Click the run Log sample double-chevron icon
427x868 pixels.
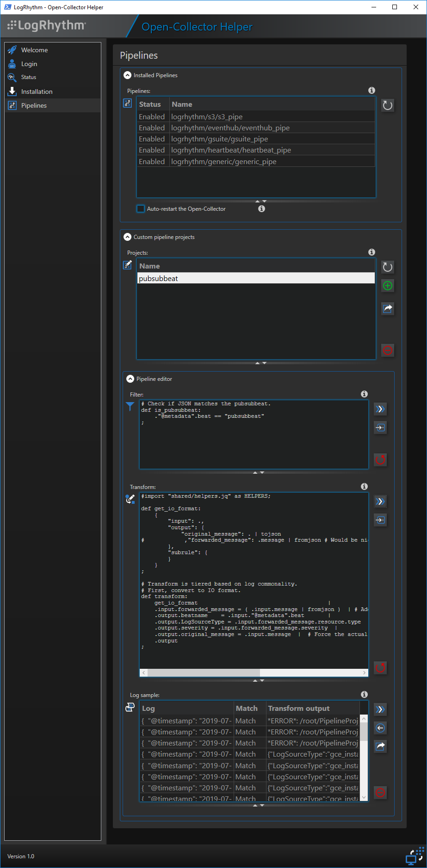[380, 709]
